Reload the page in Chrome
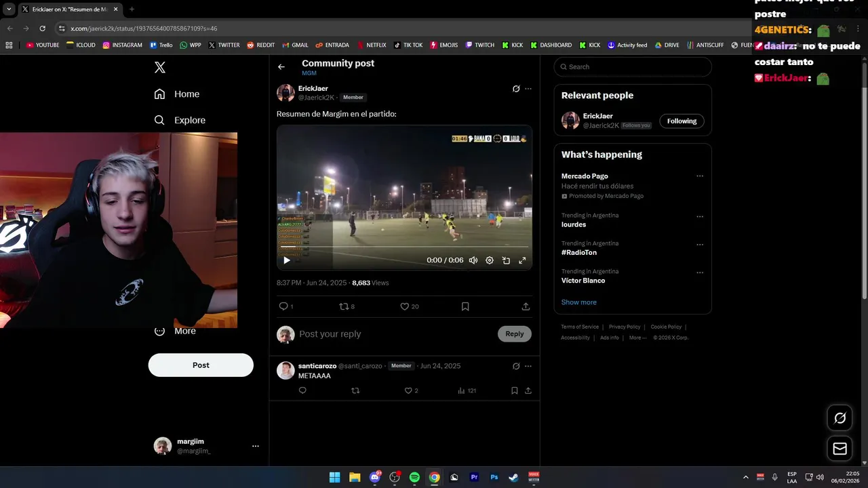The width and height of the screenshot is (868, 488). (x=42, y=28)
